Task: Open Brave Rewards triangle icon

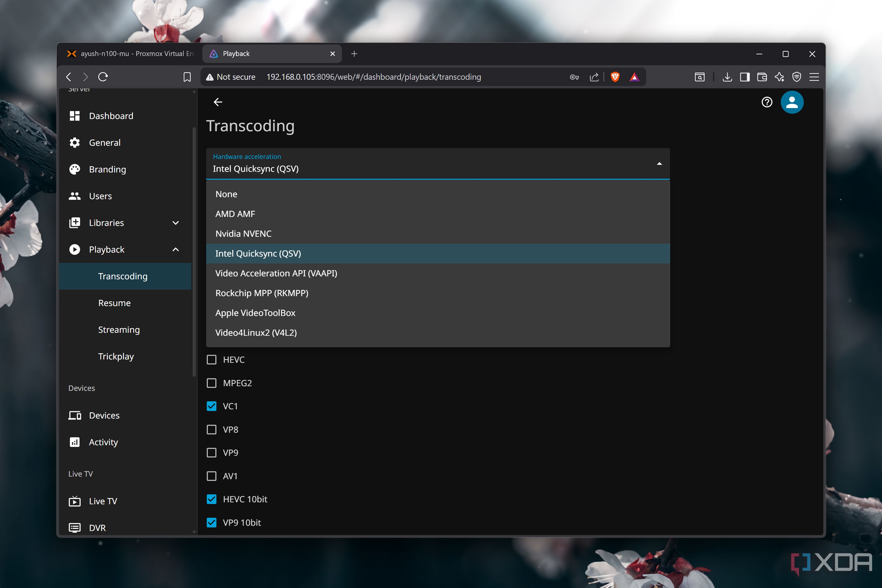Action: 634,77
